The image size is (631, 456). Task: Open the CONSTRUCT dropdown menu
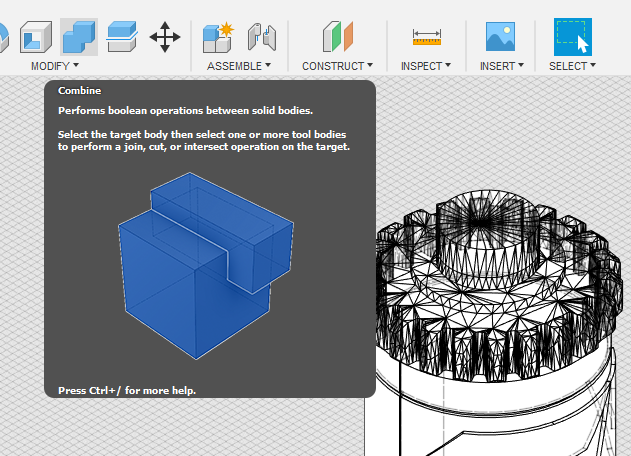point(337,66)
